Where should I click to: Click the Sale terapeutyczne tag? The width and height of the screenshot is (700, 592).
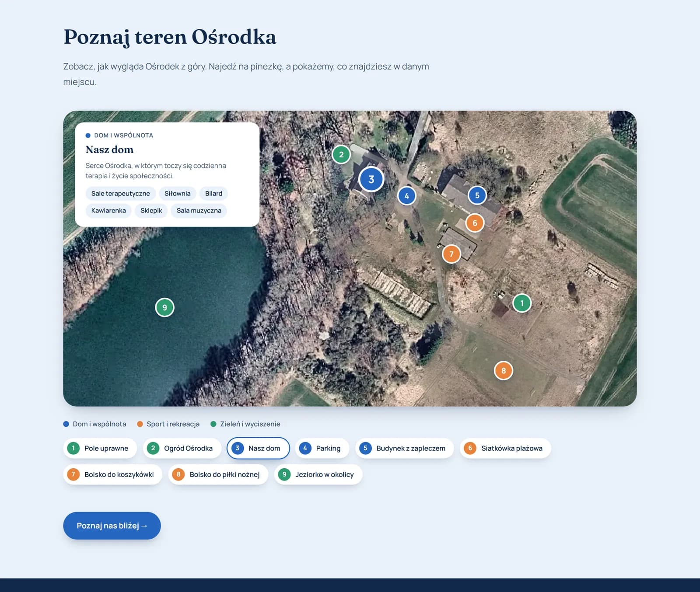tap(121, 194)
